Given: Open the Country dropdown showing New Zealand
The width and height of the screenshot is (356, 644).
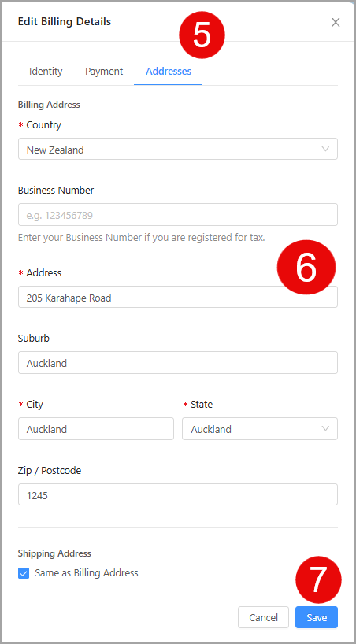Looking at the screenshot, I should (x=178, y=149).
